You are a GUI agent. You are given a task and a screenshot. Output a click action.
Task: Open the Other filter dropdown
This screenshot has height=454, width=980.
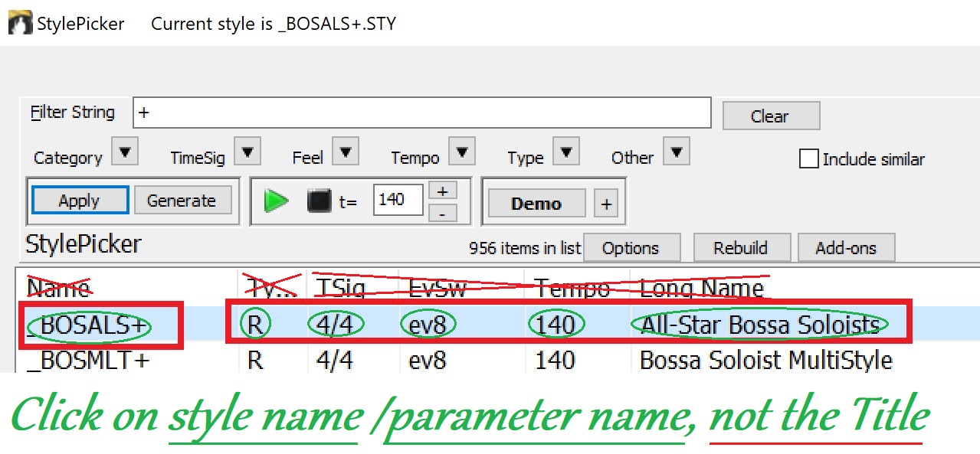click(x=676, y=152)
